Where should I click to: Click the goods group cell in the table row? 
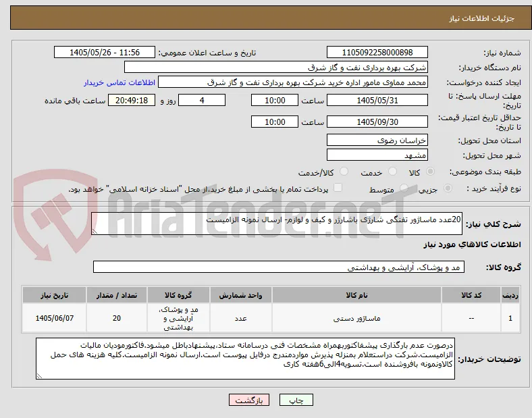point(178,318)
